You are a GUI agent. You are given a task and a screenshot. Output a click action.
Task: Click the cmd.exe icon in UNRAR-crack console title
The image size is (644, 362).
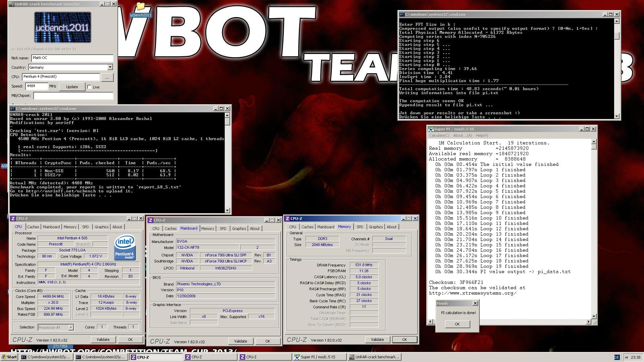pos(12,109)
